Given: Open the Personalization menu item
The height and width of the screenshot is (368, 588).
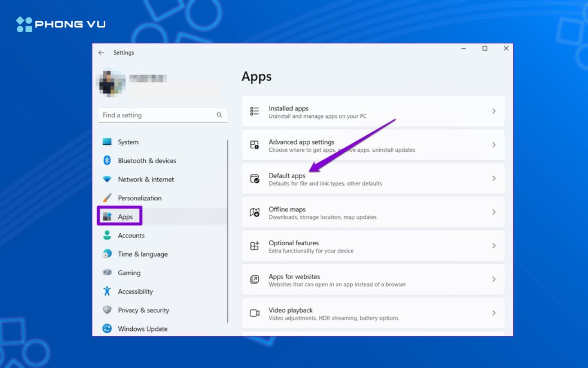Looking at the screenshot, I should point(139,197).
